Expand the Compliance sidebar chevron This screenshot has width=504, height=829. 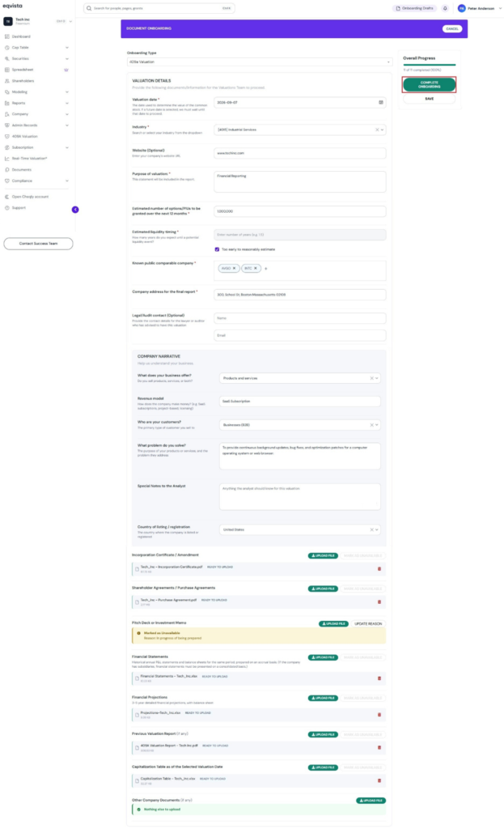point(67,181)
